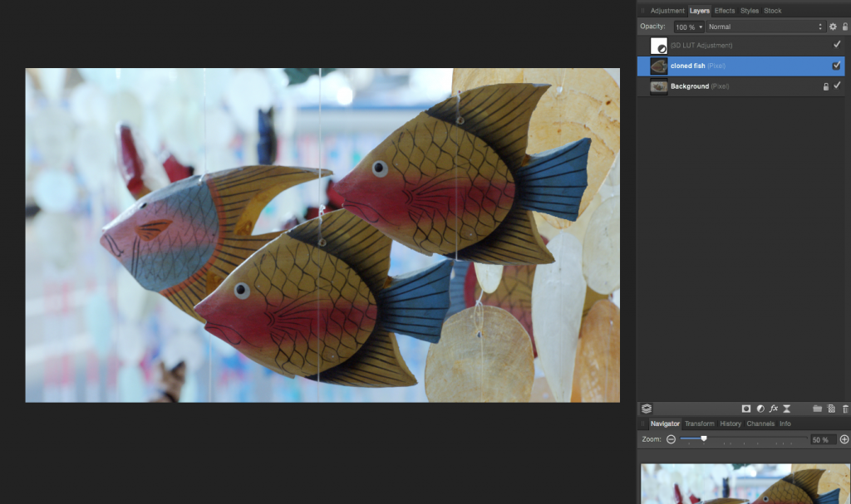Toggle visibility of the cloned fish layer
The image size is (851, 504).
(836, 66)
